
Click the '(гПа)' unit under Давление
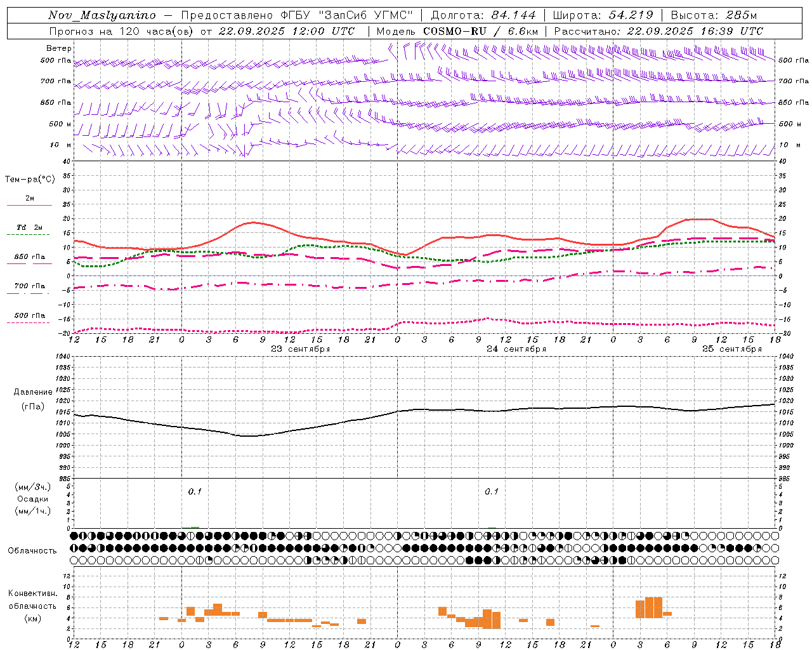click(33, 407)
